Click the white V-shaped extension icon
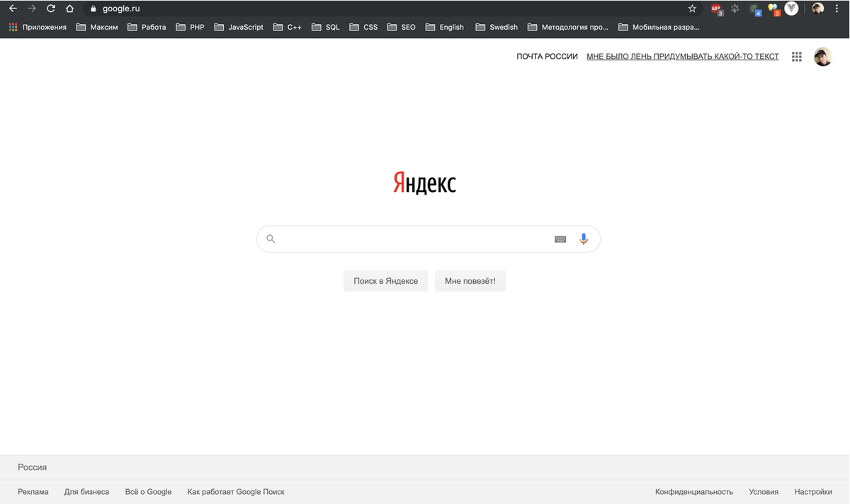 coord(791,9)
